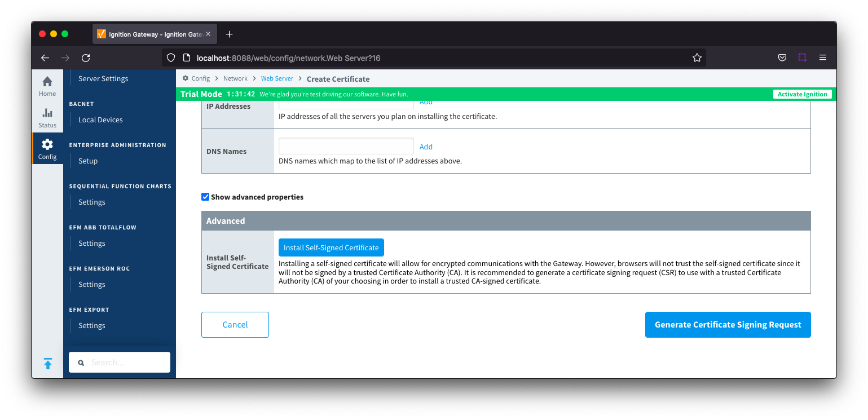The width and height of the screenshot is (868, 420).
Task: Click the browser address bar URL
Action: pos(289,58)
